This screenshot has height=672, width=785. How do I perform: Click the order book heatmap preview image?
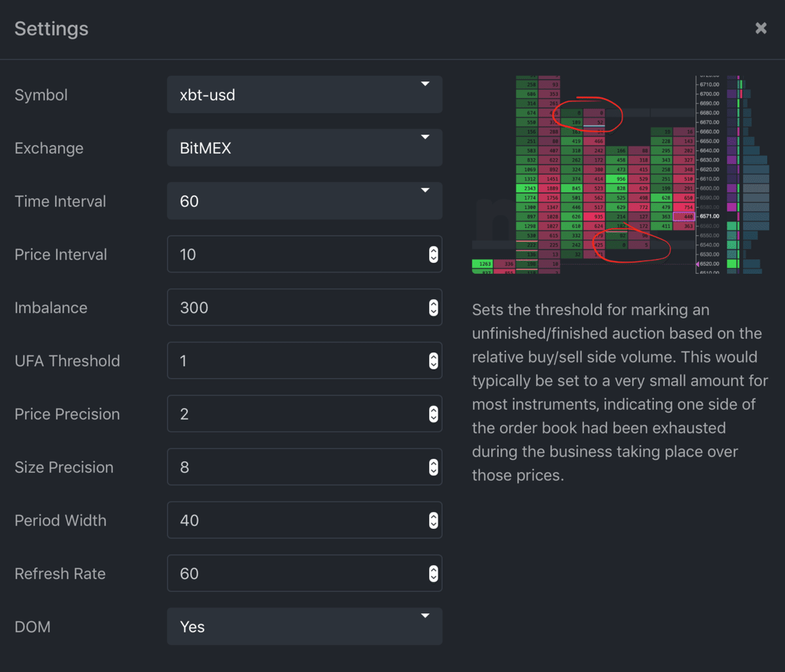coord(618,173)
